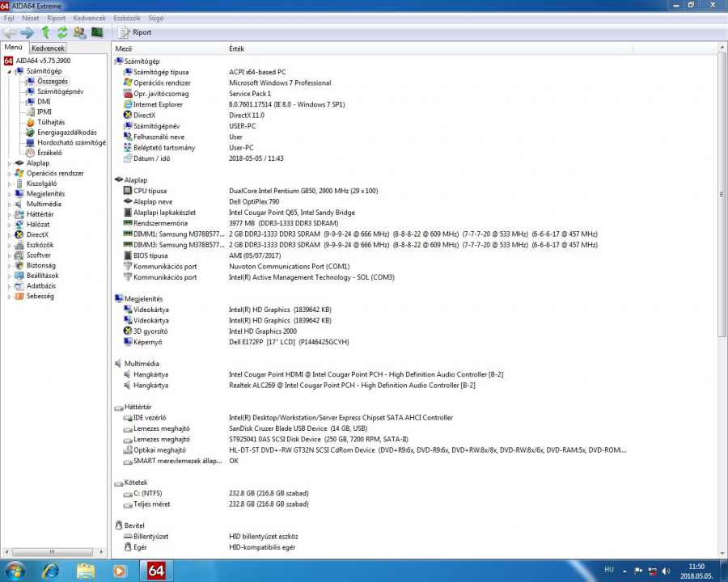The height and width of the screenshot is (582, 728).
Task: Click the green Up arrow toolbar icon
Action: 45,32
